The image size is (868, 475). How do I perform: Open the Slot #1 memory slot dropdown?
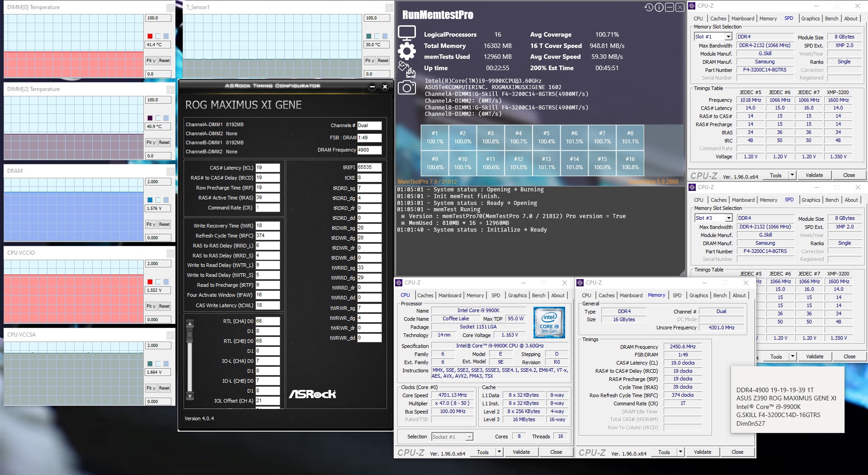coord(728,37)
